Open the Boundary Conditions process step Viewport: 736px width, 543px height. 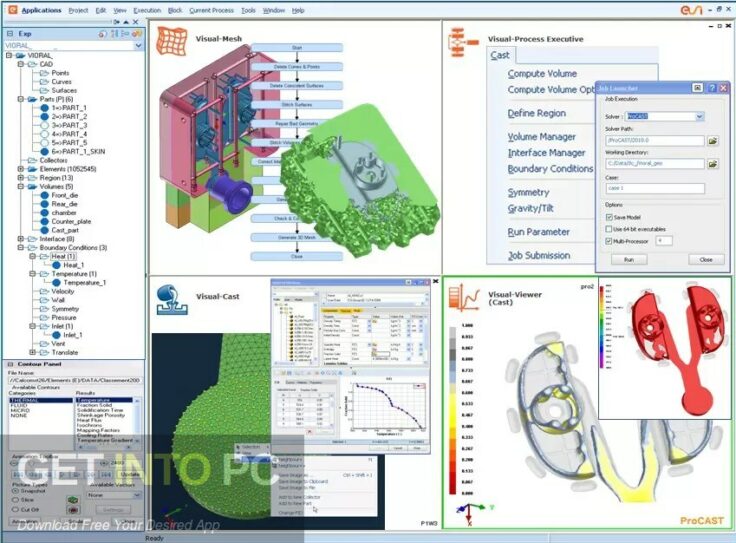pos(550,168)
